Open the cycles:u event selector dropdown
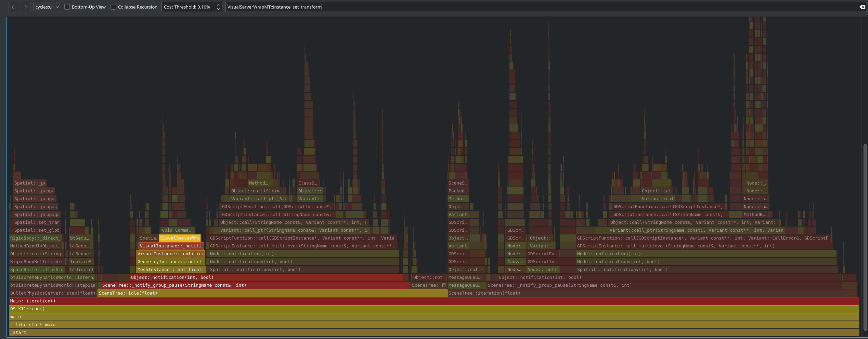This screenshot has width=868, height=339. 47,6
